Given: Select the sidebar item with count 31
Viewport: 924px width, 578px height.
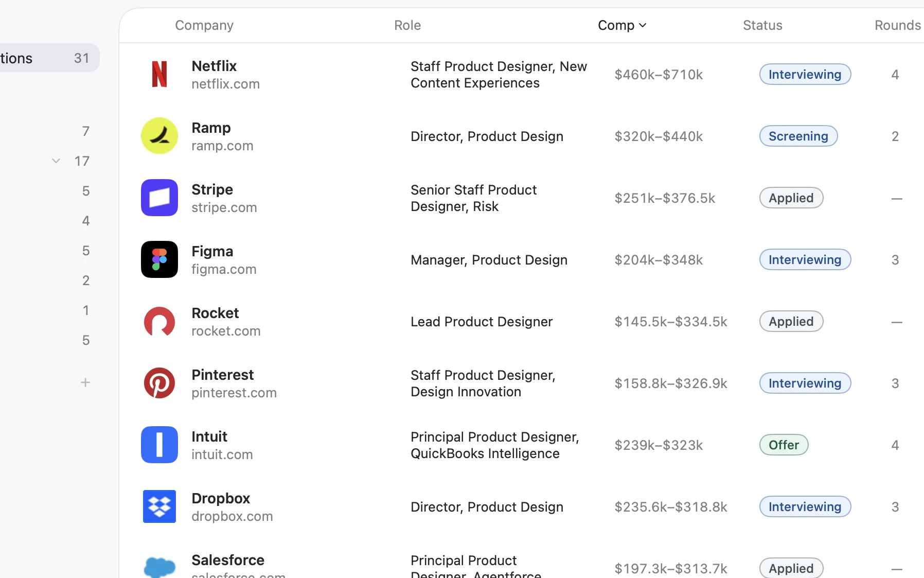Looking at the screenshot, I should (49, 58).
